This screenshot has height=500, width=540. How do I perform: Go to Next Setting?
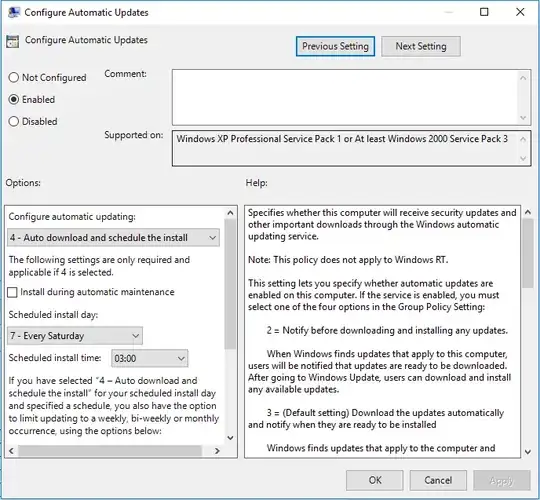[420, 46]
